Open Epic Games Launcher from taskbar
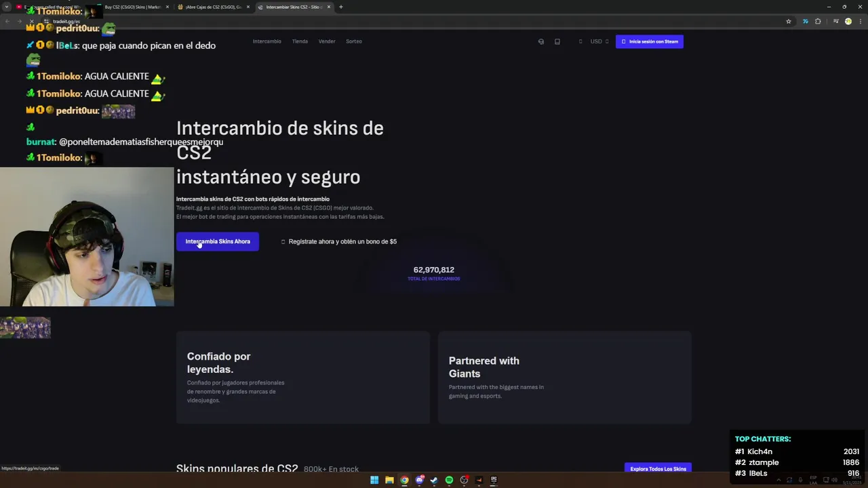Viewport: 868px width, 488px height. pyautogui.click(x=494, y=480)
